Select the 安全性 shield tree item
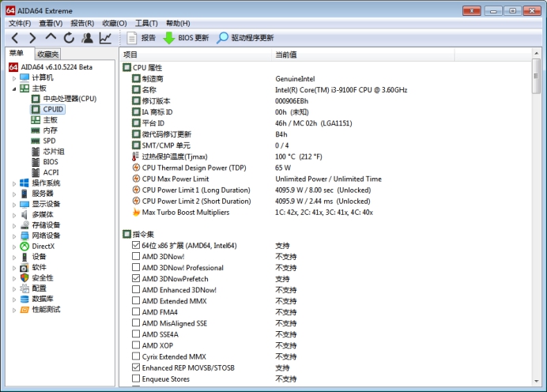 click(x=36, y=277)
